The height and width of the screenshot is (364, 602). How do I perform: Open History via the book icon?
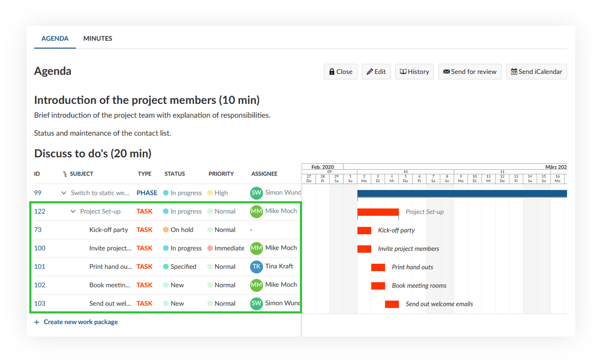tap(403, 72)
